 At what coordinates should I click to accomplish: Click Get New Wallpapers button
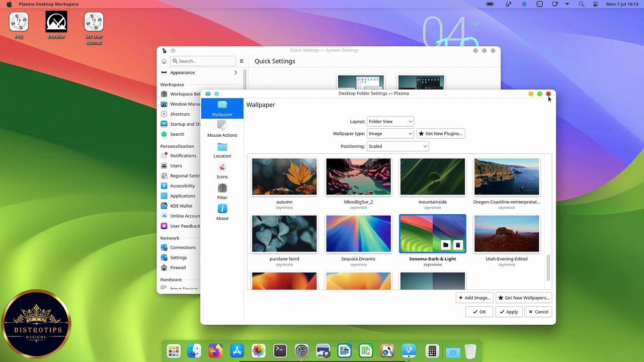coord(524,298)
